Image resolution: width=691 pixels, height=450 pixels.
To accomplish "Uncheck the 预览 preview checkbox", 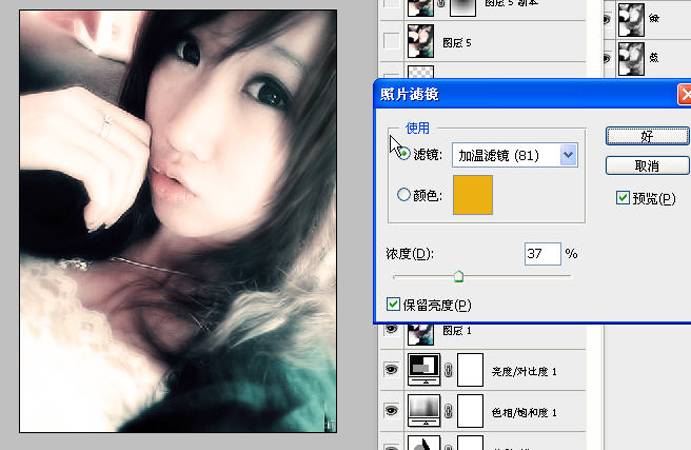I will [623, 197].
